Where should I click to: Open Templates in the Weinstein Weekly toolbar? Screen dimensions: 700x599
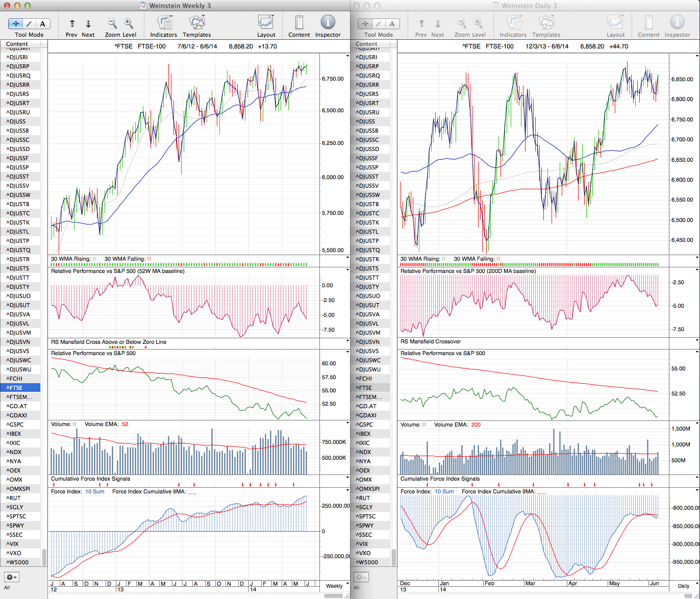tap(196, 23)
